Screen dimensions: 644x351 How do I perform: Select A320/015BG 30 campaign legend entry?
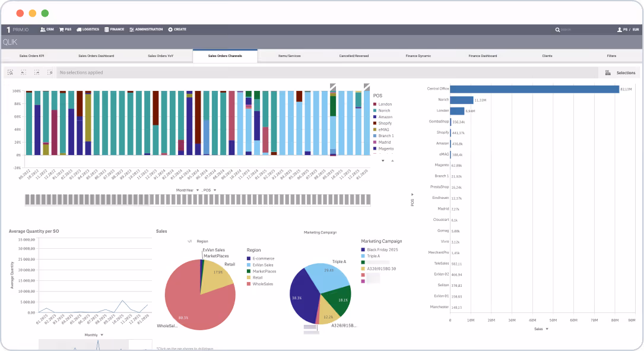(378, 269)
